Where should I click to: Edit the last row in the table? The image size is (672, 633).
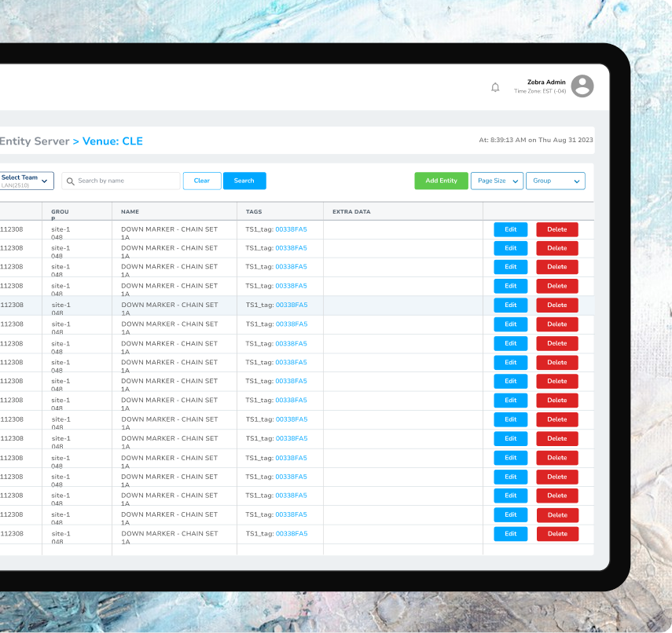coord(510,533)
